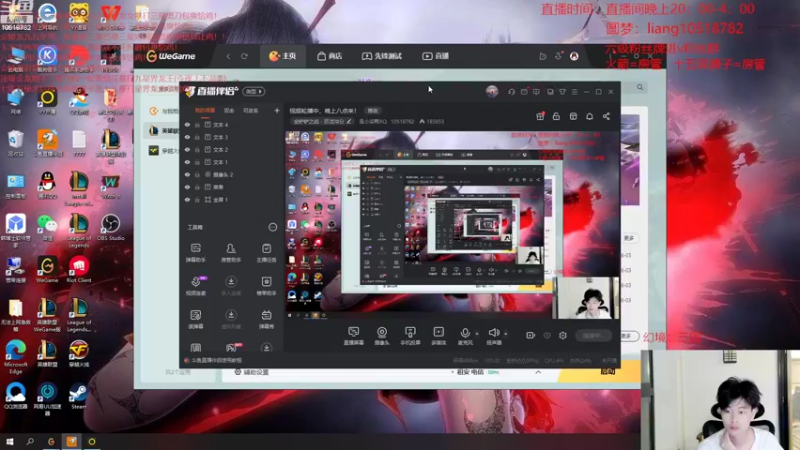Open recording control beside the eye icon

pyautogui.click(x=530, y=335)
